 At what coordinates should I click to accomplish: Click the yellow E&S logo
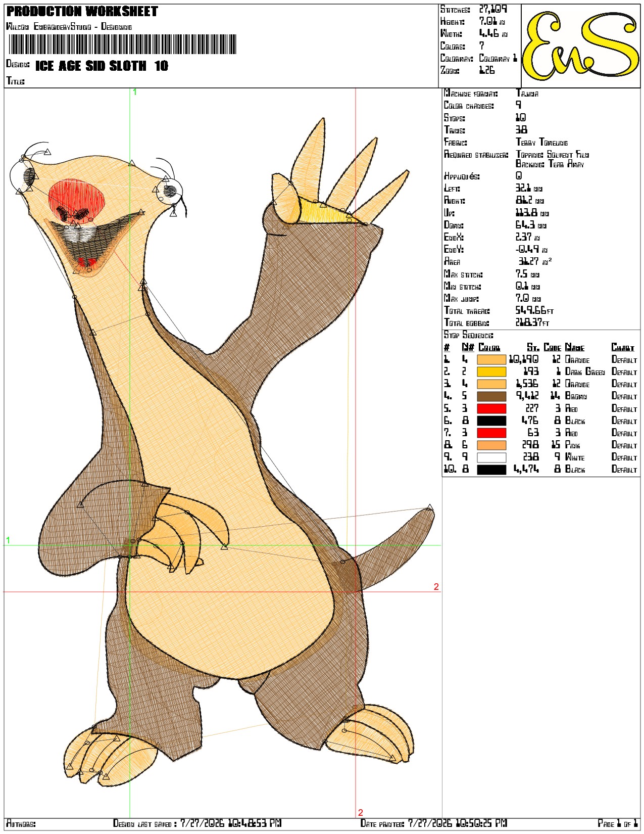[x=581, y=46]
